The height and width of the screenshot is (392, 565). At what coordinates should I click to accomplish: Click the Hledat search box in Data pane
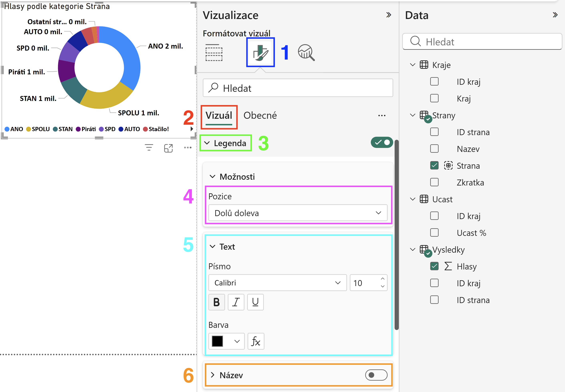(482, 42)
